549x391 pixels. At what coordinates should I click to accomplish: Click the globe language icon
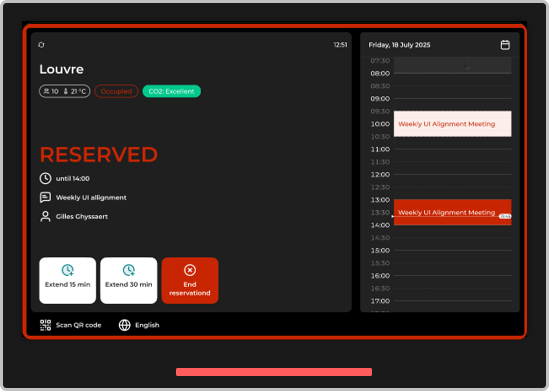(124, 325)
